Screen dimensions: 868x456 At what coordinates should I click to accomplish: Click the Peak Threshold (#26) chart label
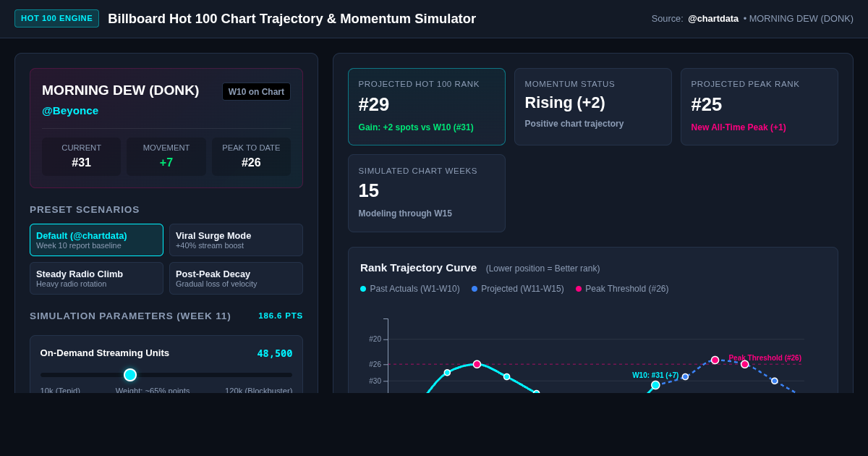(765, 358)
